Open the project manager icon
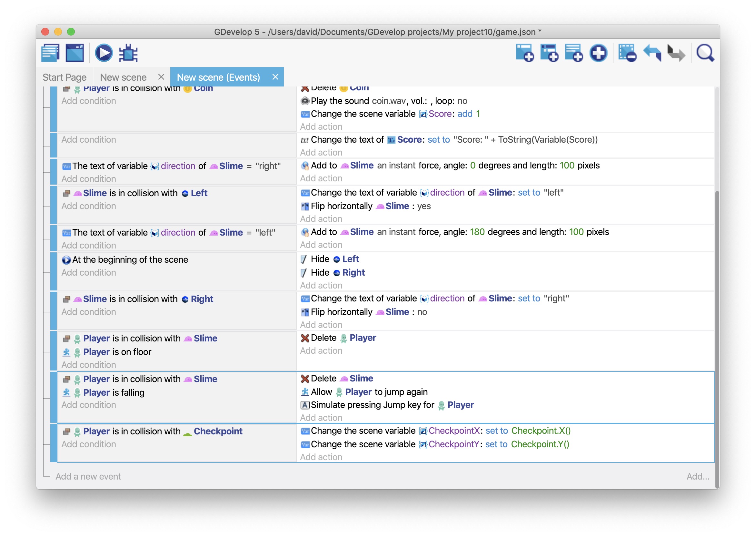 pos(50,53)
